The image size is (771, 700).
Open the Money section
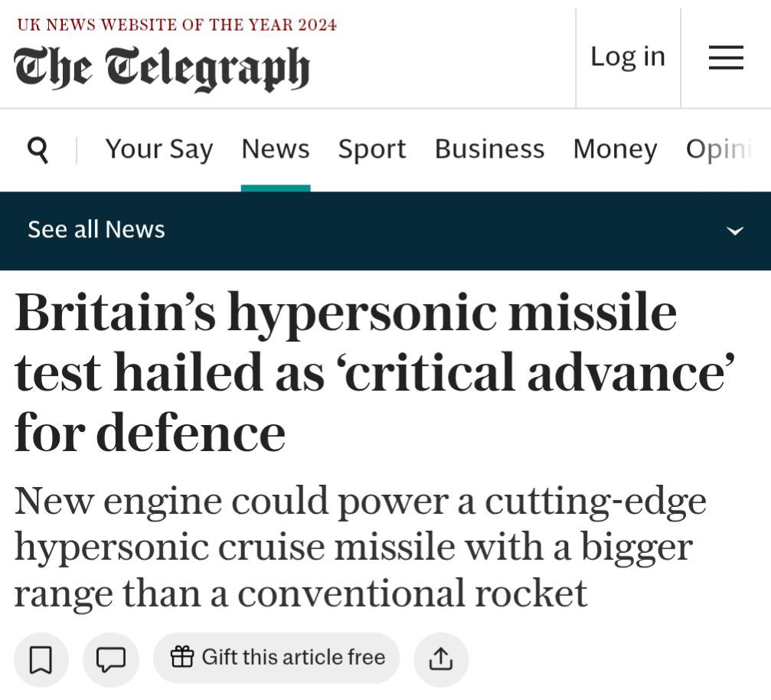point(615,149)
